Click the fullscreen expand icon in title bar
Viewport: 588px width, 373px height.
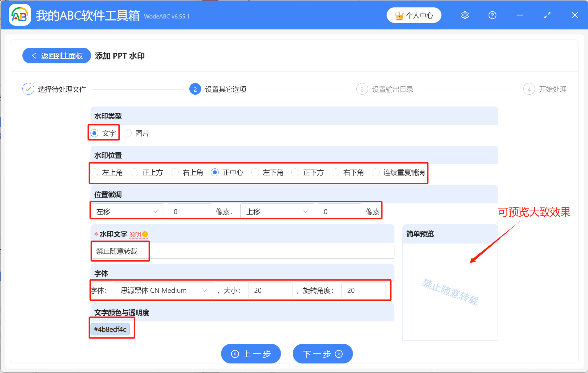547,15
